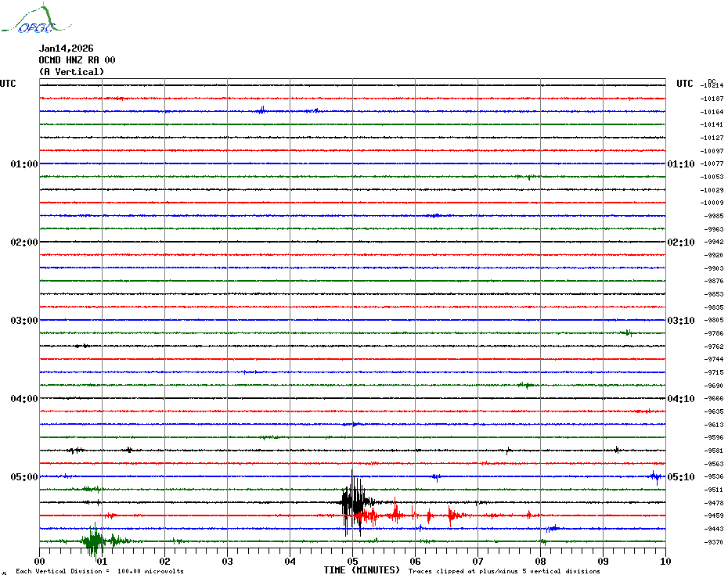Click the UTC label at top right
The height and width of the screenshot is (582, 728).
tap(685, 84)
